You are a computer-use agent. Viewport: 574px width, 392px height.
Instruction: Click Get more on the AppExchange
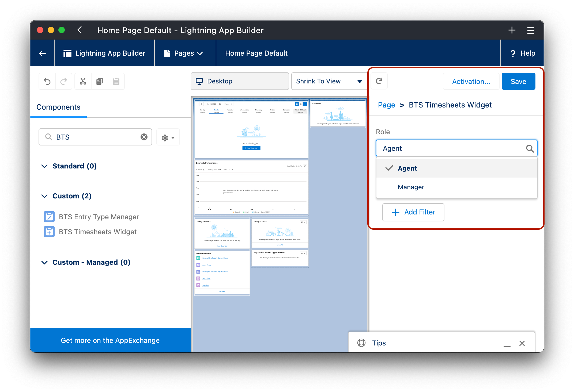(x=110, y=340)
